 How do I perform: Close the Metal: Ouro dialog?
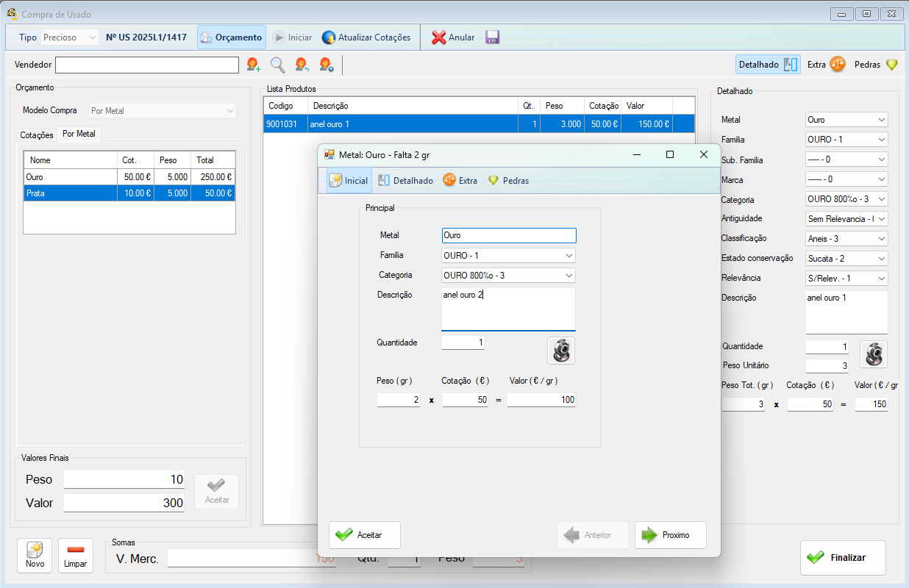click(704, 154)
